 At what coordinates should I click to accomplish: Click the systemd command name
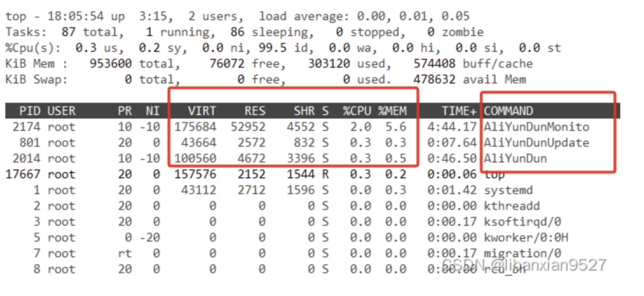point(508,190)
